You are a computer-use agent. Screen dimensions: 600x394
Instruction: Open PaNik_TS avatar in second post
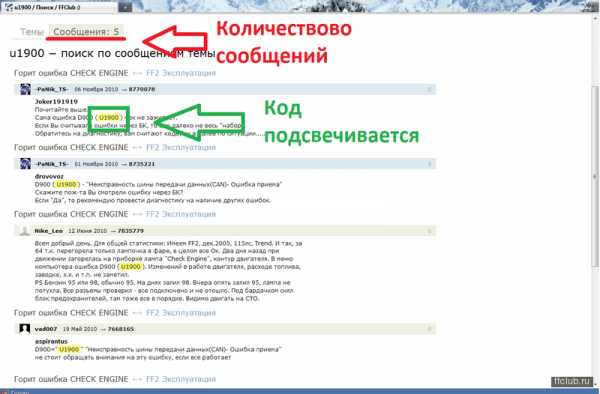25,164
